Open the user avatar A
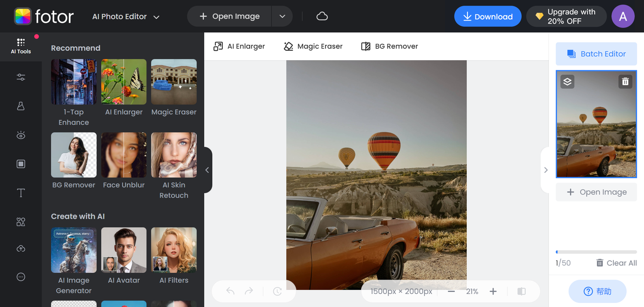 (623, 17)
